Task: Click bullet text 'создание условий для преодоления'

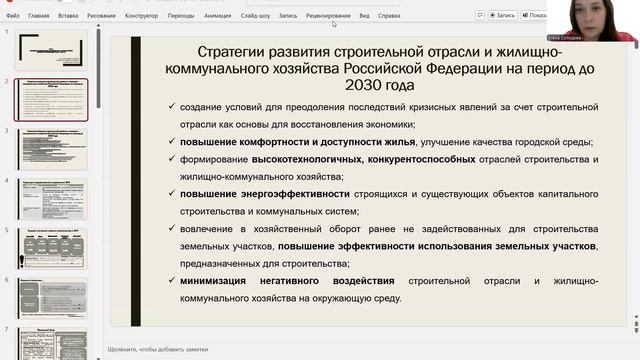Action: (262, 107)
